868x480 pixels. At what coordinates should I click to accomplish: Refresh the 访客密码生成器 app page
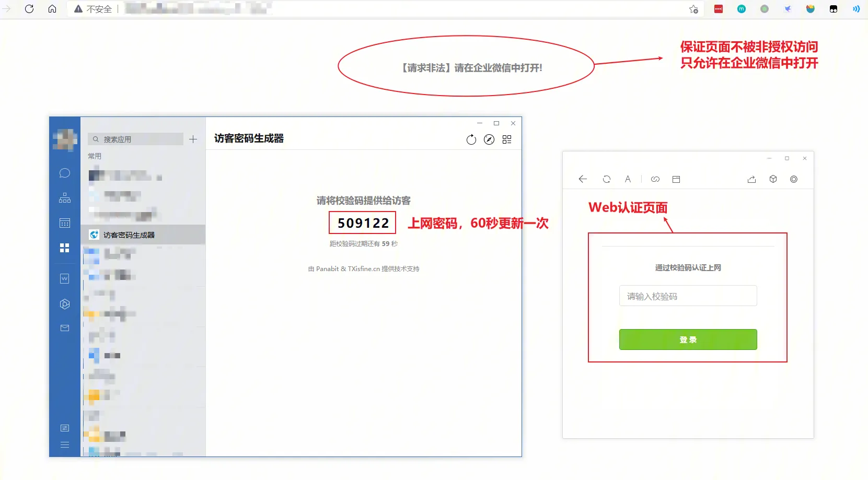coord(471,139)
